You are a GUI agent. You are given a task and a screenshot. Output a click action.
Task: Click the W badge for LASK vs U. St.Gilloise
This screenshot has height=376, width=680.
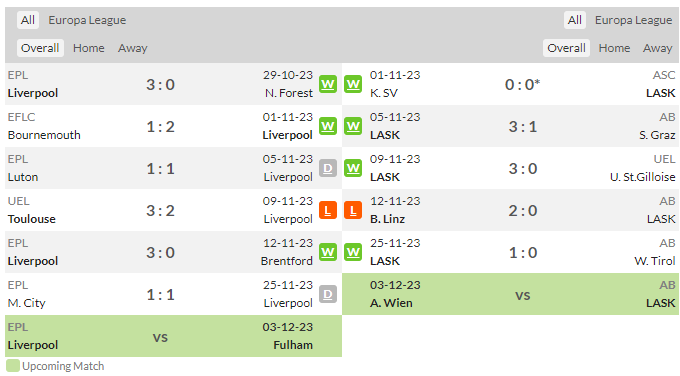(353, 168)
